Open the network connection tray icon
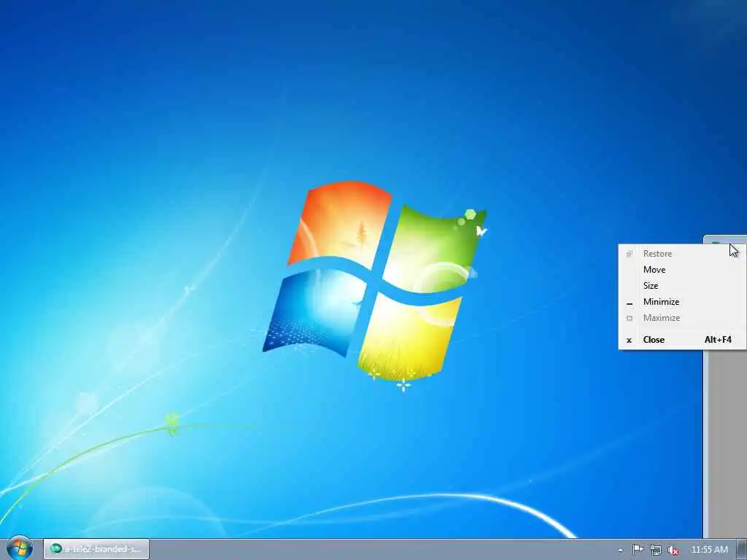Screen dimensions: 747x560 656,550
